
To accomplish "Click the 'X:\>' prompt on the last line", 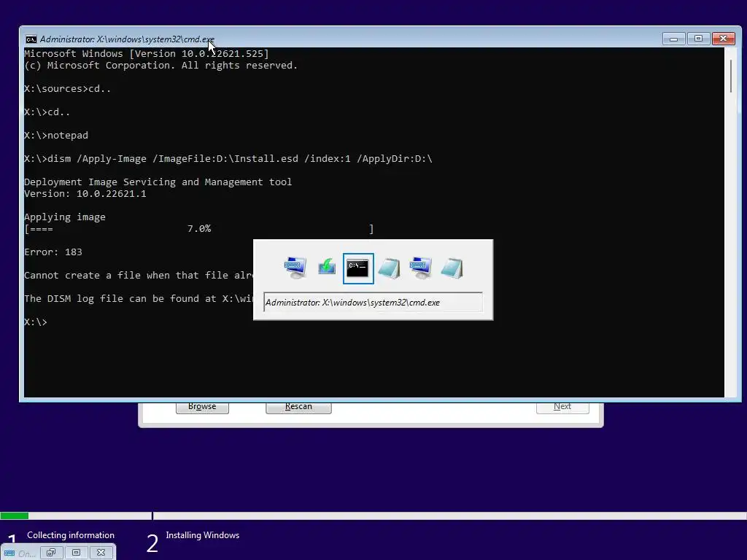I will 36,322.
